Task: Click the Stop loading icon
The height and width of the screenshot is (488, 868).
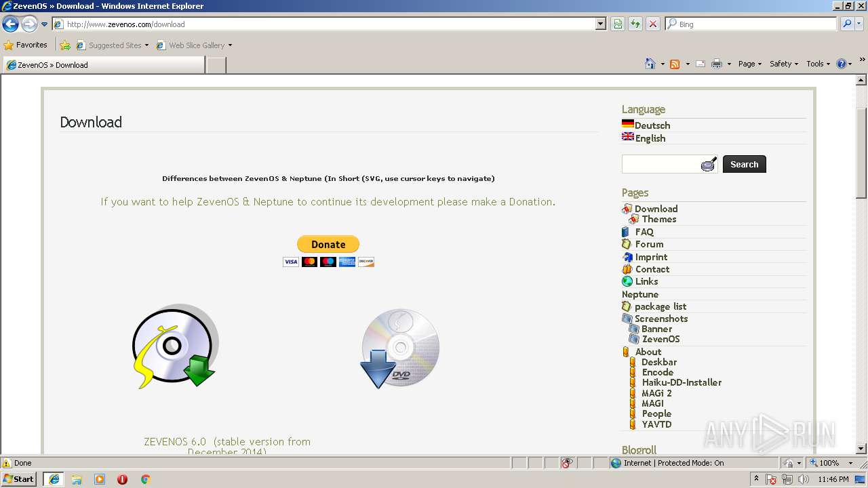Action: click(x=653, y=24)
